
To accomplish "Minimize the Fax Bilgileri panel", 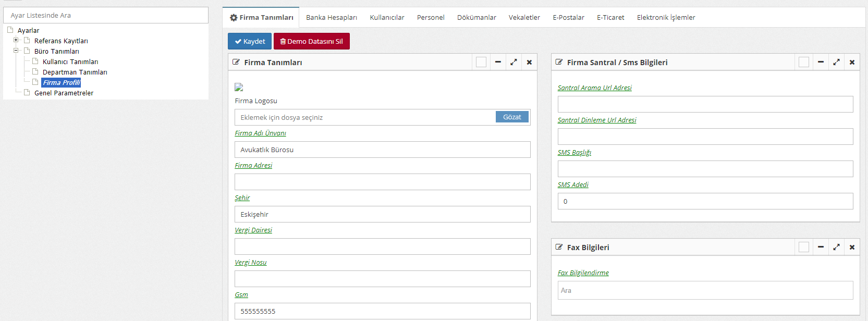I will coord(821,247).
